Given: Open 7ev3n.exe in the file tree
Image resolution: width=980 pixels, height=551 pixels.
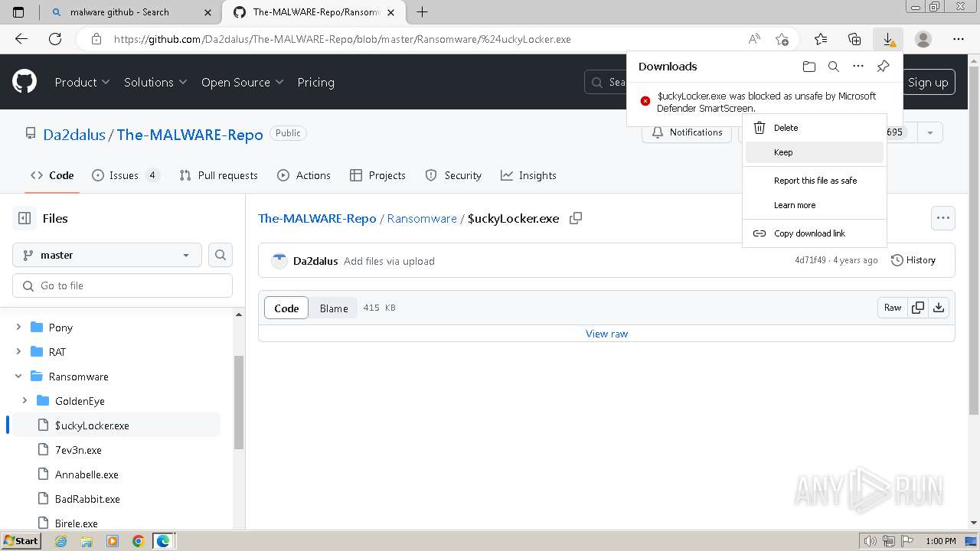Looking at the screenshot, I should [x=78, y=450].
